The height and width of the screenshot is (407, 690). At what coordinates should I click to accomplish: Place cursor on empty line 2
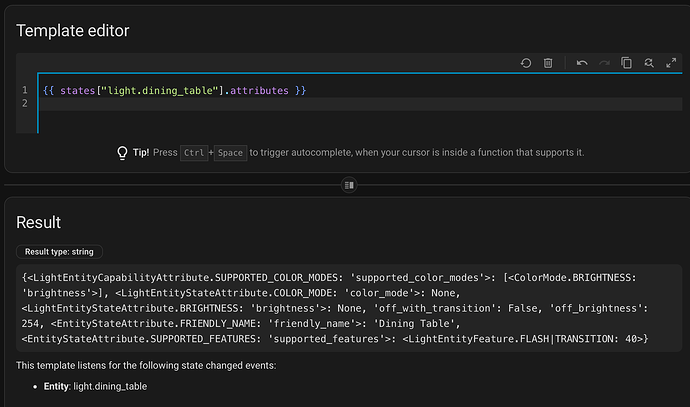pos(361,104)
